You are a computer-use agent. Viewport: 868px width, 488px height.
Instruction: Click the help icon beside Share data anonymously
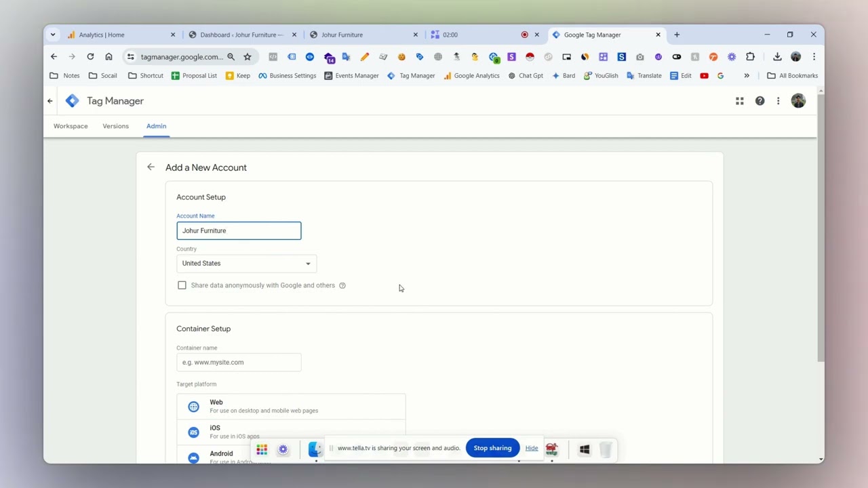(342, 285)
